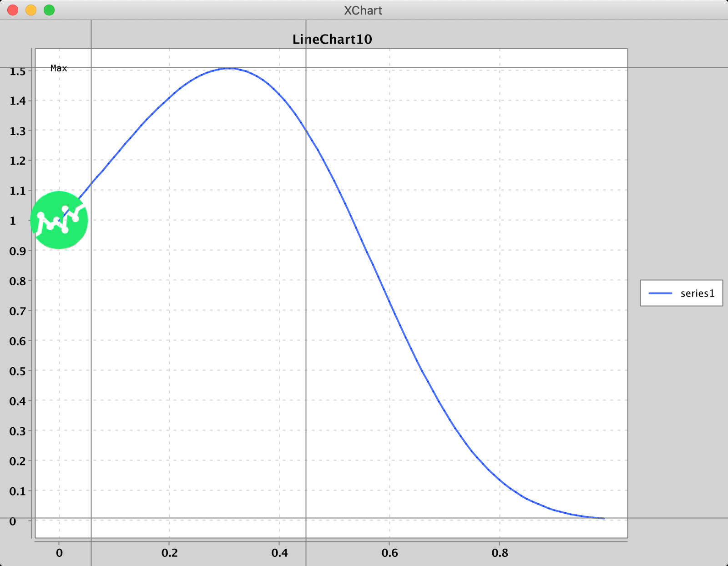Click the 0.6 x-axis tick label

coord(390,553)
